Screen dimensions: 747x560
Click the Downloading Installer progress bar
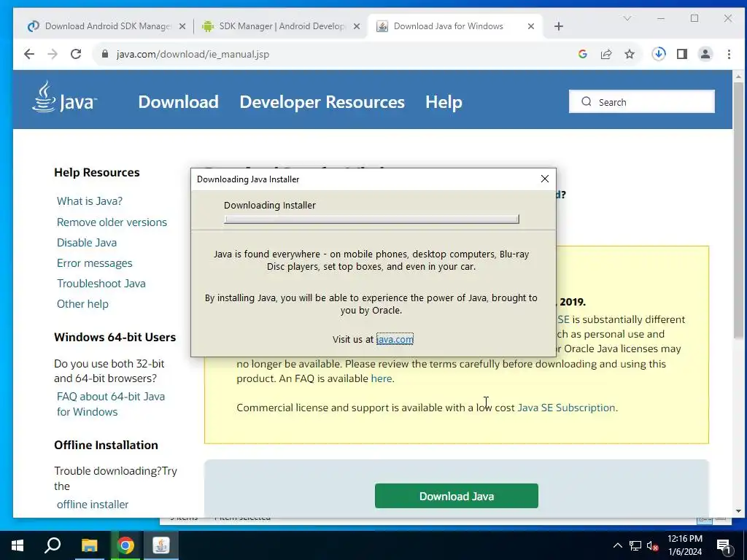click(371, 219)
